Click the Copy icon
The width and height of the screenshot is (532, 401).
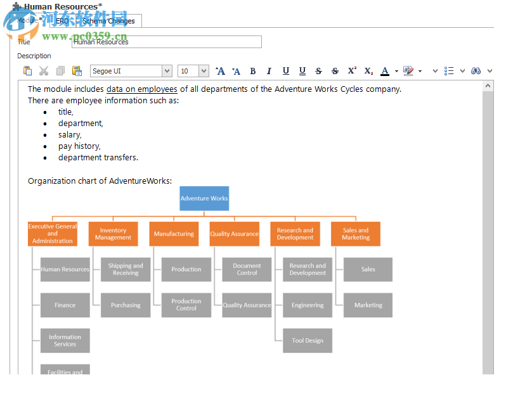coord(60,71)
